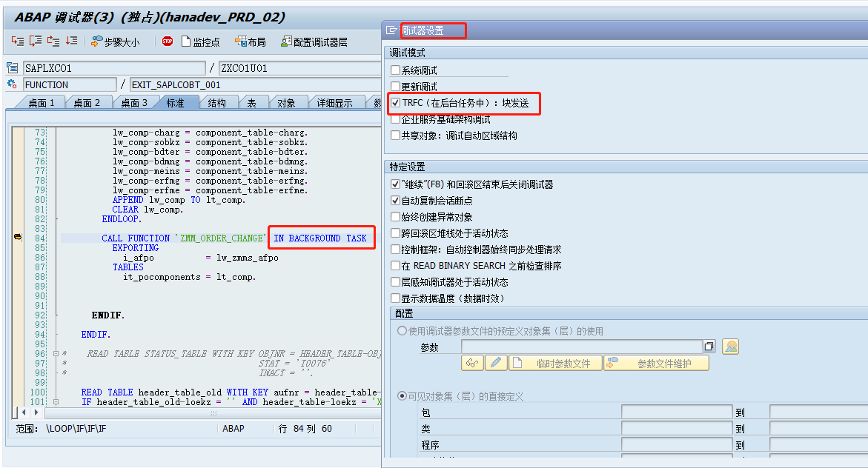Click the glasses display icon in 配置 section
The image size is (868, 468).
473,363
